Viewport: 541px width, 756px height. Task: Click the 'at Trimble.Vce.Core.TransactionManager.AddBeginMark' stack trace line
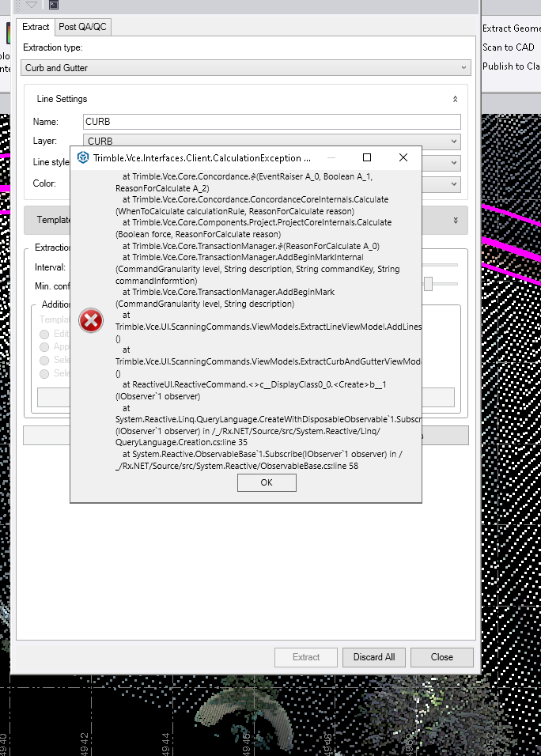click(229, 292)
